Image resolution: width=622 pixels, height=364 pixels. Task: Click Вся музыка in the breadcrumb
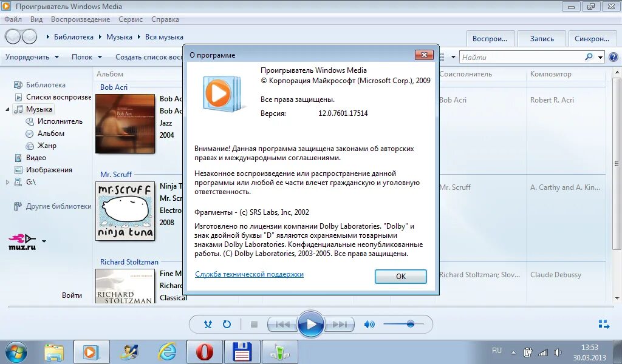pos(164,37)
